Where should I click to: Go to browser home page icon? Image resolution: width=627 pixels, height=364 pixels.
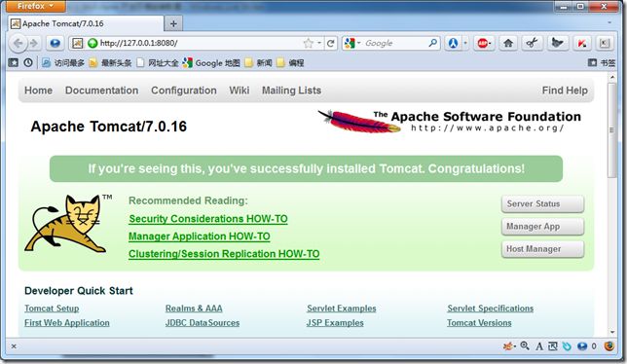(x=508, y=43)
